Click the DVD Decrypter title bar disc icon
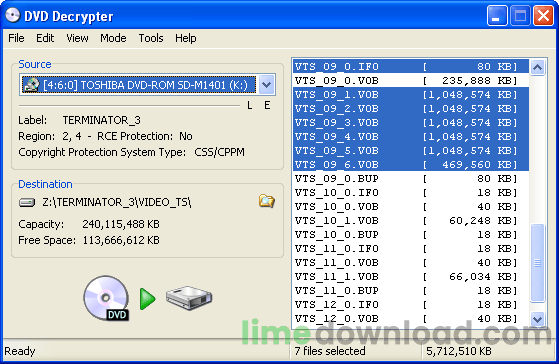The width and height of the screenshot is (559, 364). (12, 16)
